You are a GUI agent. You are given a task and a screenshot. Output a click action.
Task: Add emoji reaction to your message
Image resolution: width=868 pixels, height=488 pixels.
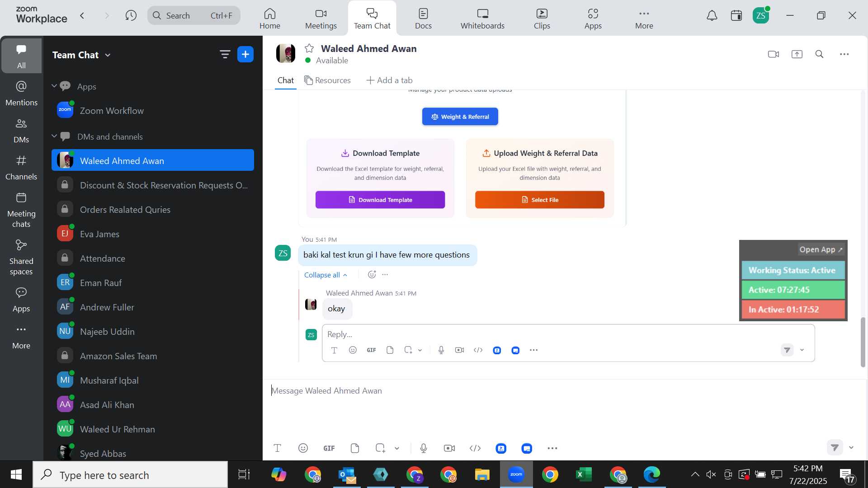click(x=372, y=274)
